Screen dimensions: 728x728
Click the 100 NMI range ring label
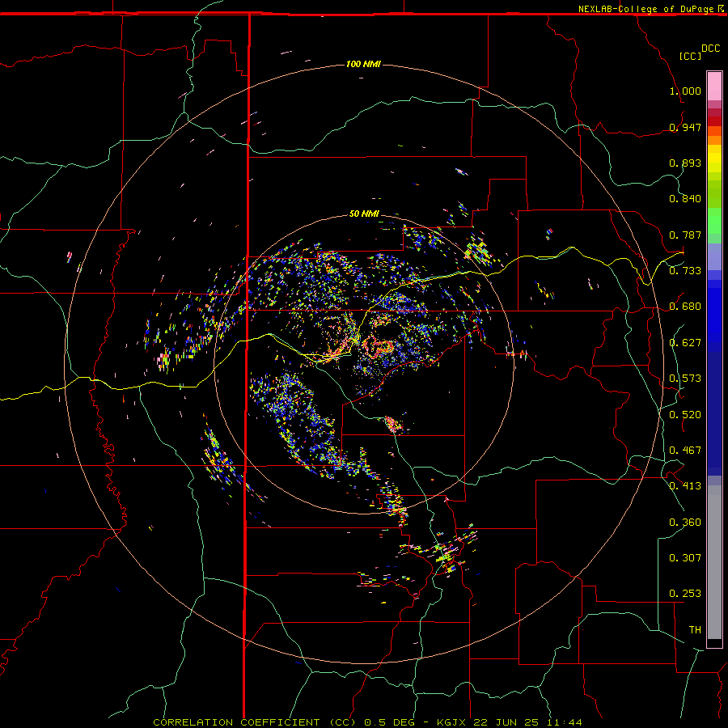click(x=363, y=64)
